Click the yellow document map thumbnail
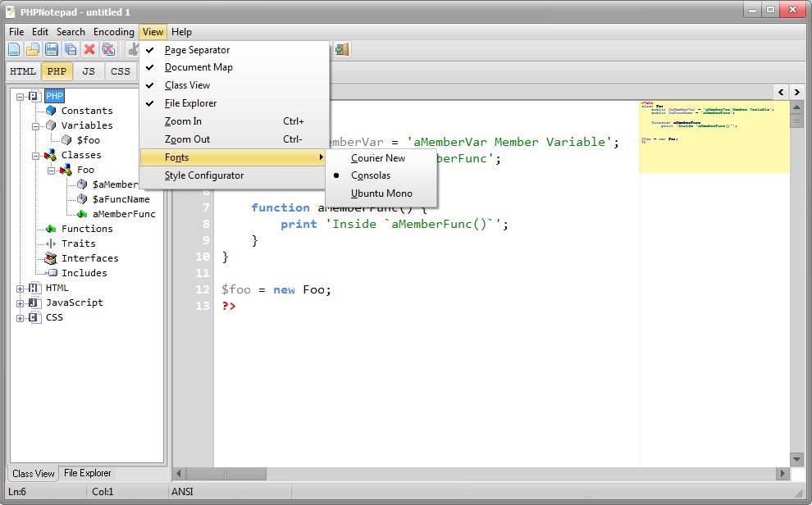812x505 pixels. (714, 137)
